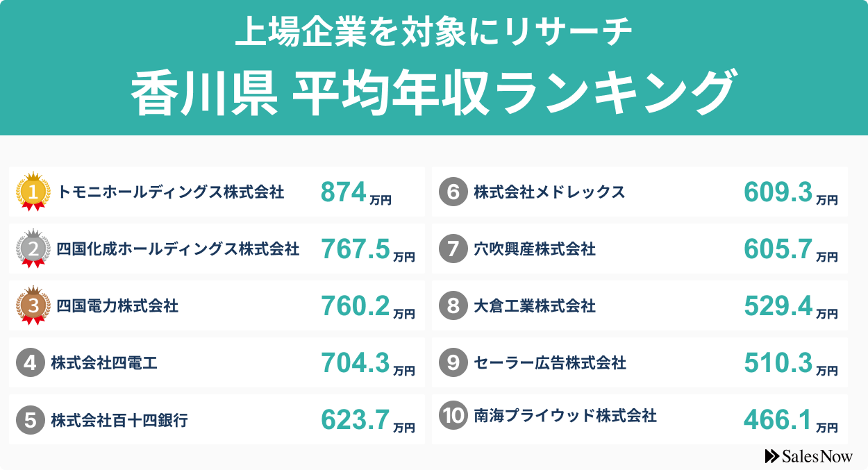Select 四国化成ホールディングス株式会社 company name
Screen dimensions: 868x470
coord(178,249)
